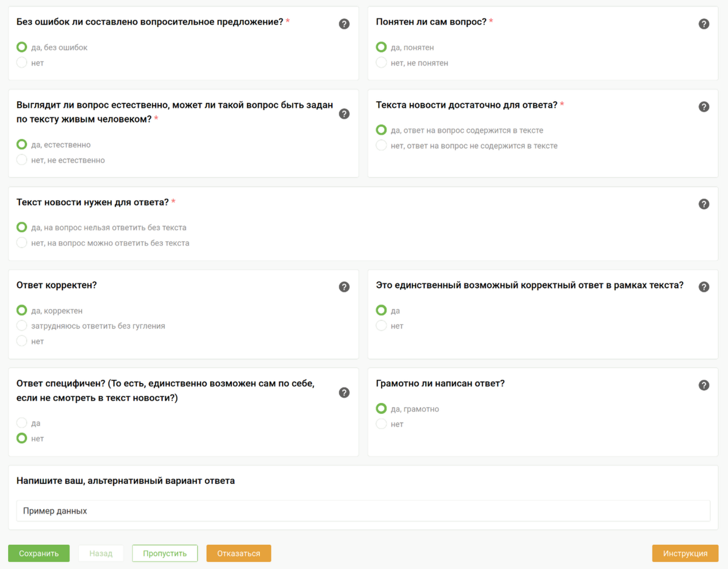Open help for "Понятен ли сам вопрос?"
Screen dimensions: 728x569
[x=704, y=24]
